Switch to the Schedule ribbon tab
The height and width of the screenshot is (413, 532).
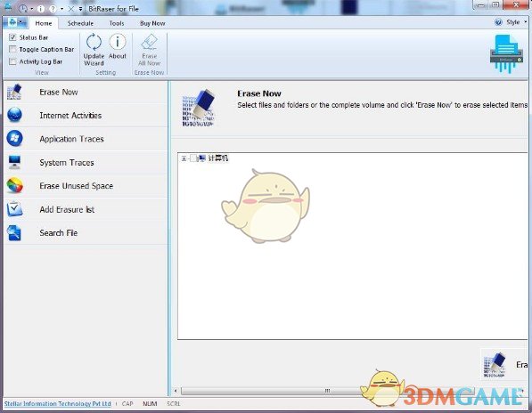point(80,23)
